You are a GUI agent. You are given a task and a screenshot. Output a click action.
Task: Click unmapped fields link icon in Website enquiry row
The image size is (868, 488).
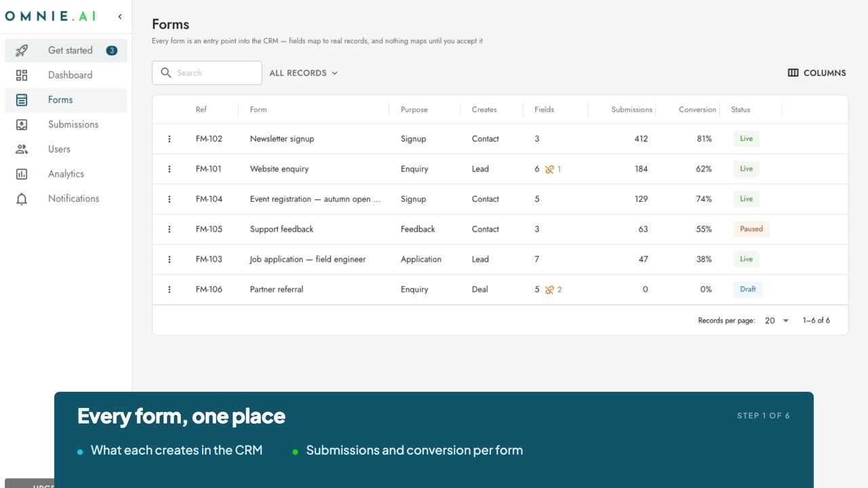[x=549, y=169]
